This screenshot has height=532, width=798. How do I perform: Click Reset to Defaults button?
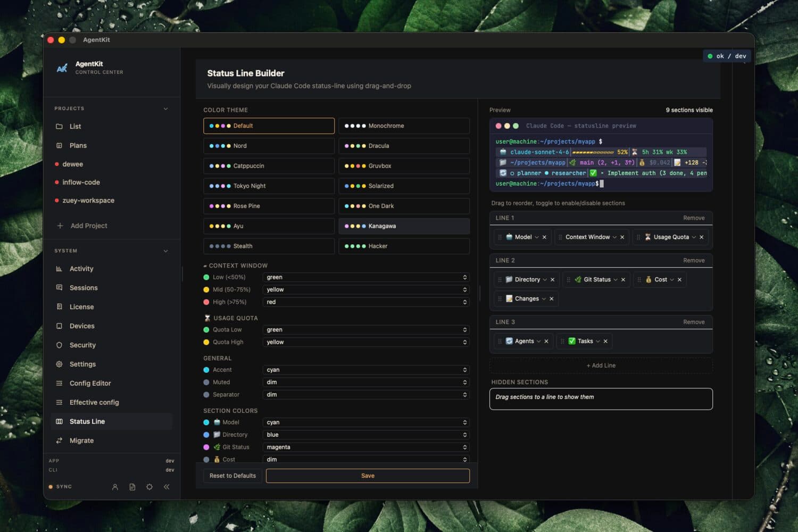[x=232, y=476]
